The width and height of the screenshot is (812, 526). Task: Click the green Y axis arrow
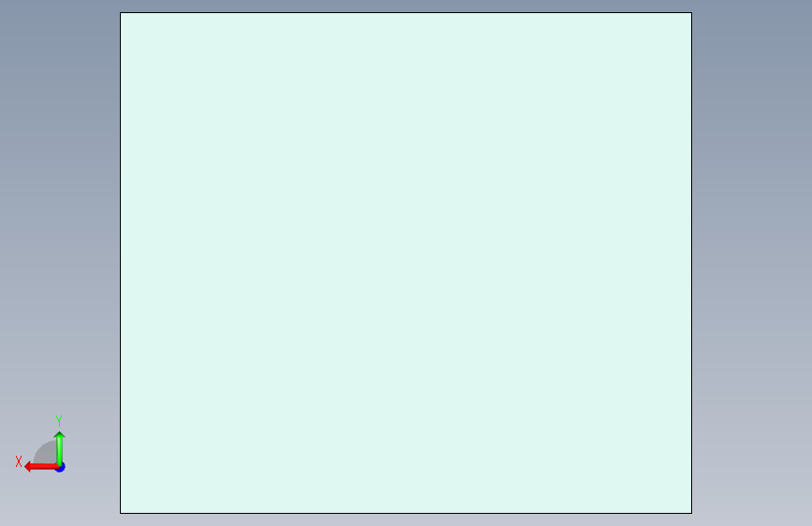point(60,449)
